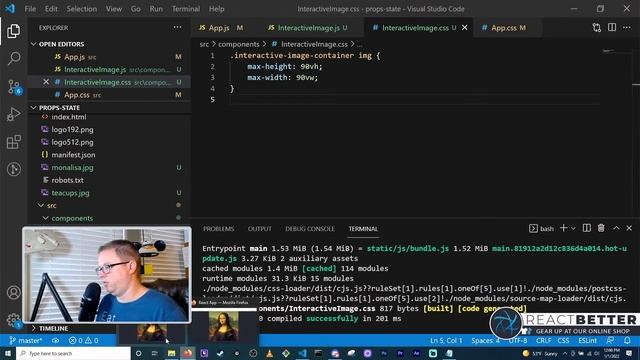Click CRLF end of line setting
Image resolution: width=640 pixels, height=360 pixels.
click(543, 340)
